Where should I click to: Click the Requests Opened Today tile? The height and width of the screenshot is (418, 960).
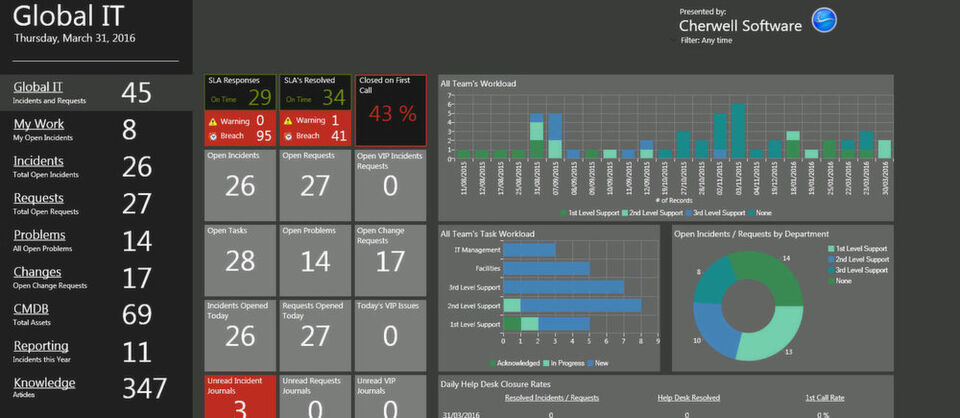tap(315, 335)
